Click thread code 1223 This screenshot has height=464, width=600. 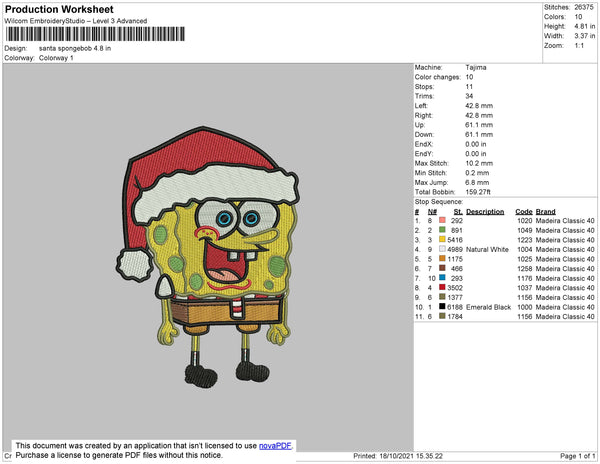(525, 240)
